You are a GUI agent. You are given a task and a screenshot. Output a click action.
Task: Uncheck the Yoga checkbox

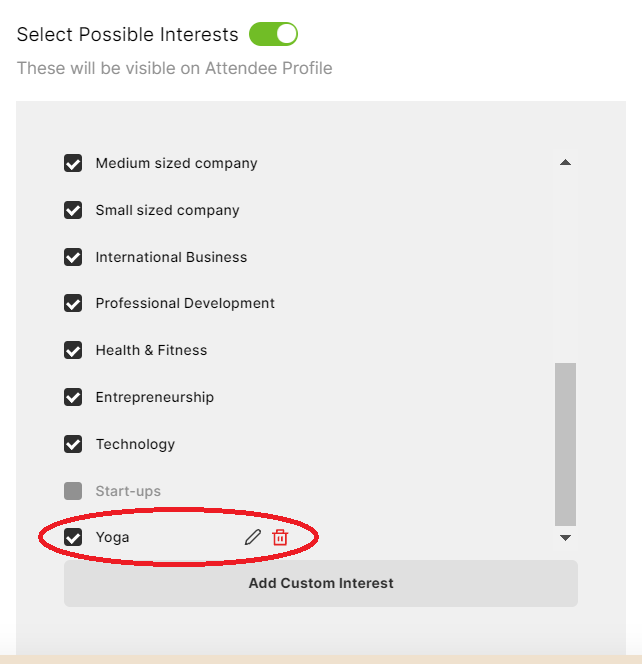(73, 537)
